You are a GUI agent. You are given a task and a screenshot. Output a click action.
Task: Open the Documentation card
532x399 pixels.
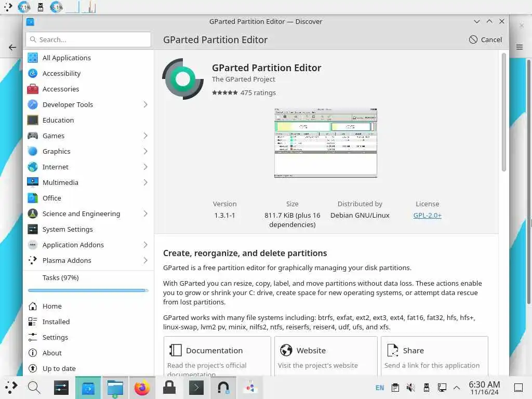coord(217,356)
